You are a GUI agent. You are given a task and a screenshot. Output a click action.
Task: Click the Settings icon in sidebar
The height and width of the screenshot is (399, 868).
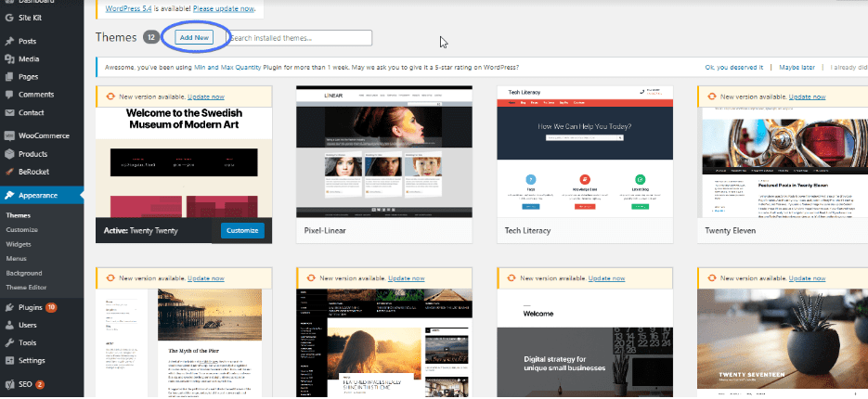(x=9, y=361)
